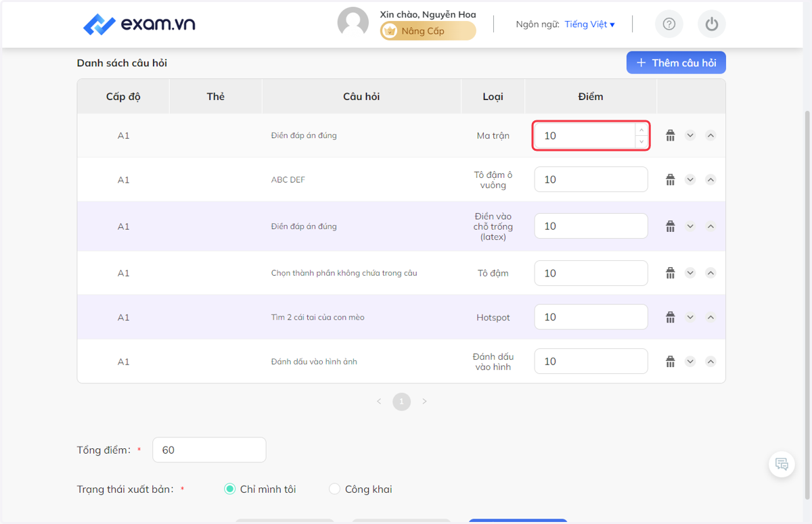Click the latex question score input
The image size is (812, 524).
pos(591,226)
